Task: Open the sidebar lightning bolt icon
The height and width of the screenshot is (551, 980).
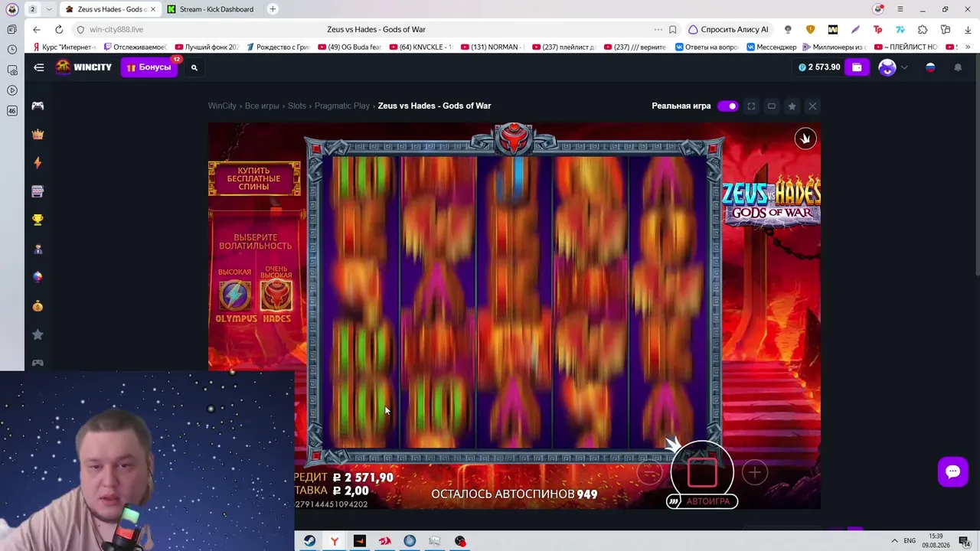Action: (38, 162)
